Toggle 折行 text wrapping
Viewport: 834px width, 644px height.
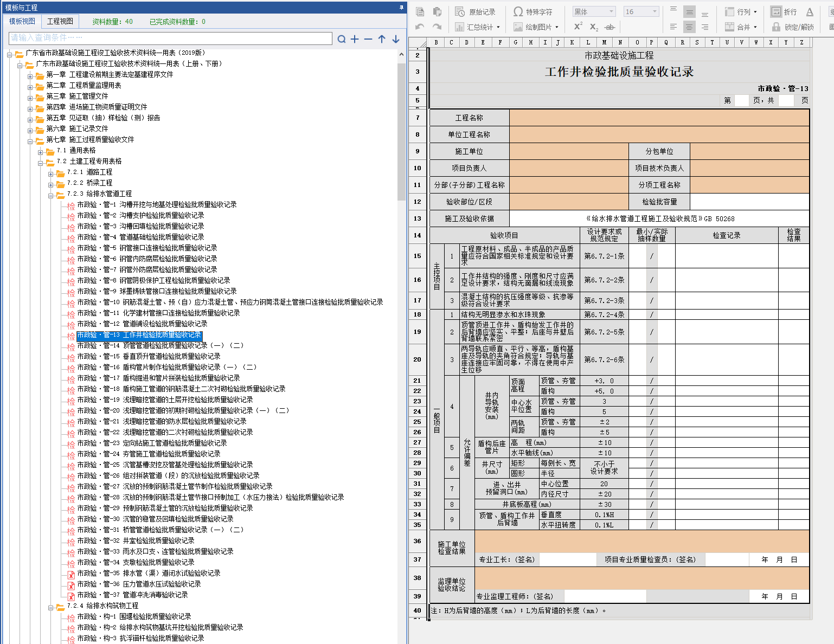coord(784,11)
